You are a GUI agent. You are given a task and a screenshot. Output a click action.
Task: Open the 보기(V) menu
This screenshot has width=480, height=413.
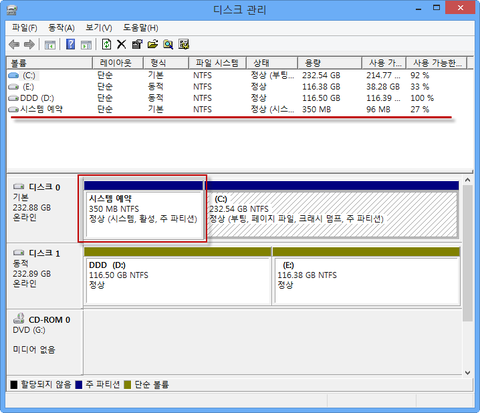[x=99, y=28]
